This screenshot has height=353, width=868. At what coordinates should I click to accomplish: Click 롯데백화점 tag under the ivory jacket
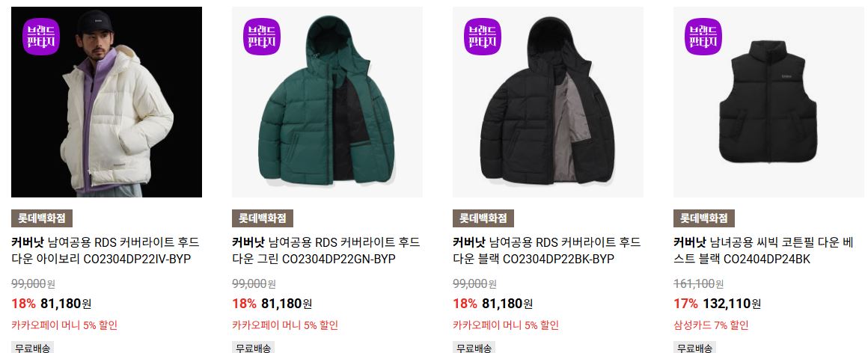coord(41,218)
